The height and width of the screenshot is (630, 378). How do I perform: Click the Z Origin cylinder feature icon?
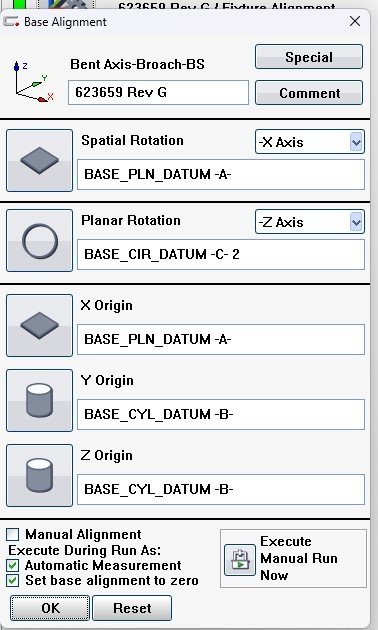(x=39, y=475)
